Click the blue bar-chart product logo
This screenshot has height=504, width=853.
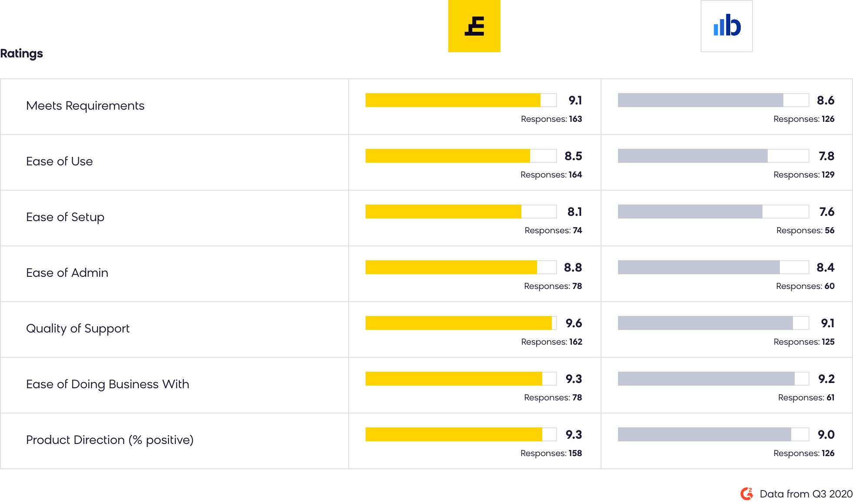pos(726,26)
